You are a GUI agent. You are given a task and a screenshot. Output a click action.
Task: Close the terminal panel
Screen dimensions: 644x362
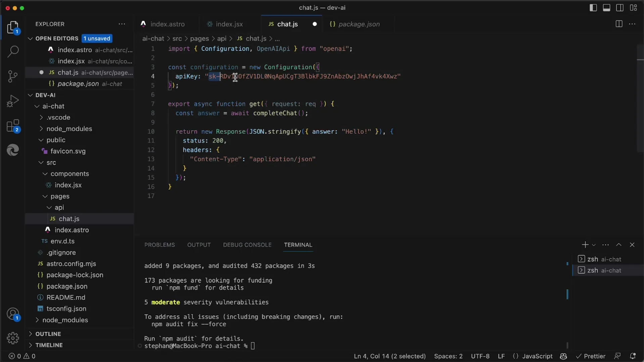[632, 245]
